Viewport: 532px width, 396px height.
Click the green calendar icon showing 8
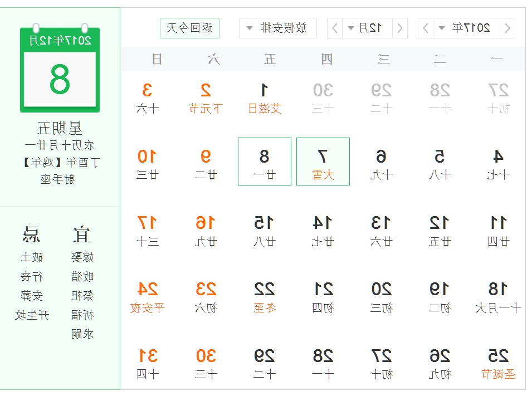pos(60,68)
